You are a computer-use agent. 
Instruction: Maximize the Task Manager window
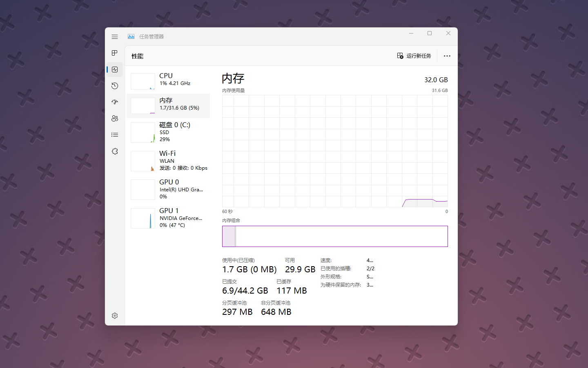pos(430,33)
